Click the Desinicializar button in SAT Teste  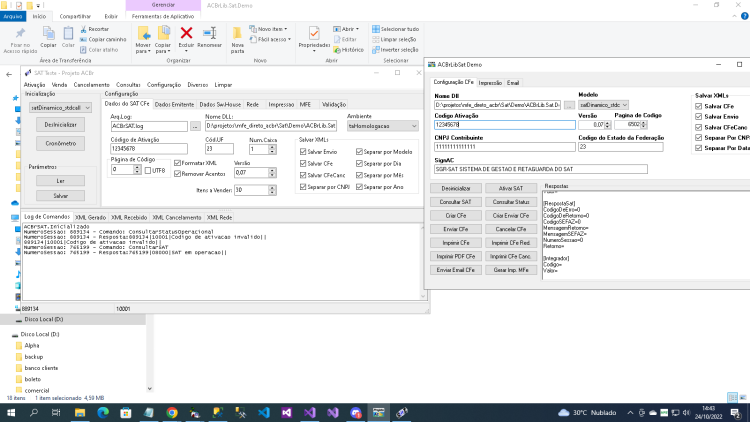pos(60,124)
